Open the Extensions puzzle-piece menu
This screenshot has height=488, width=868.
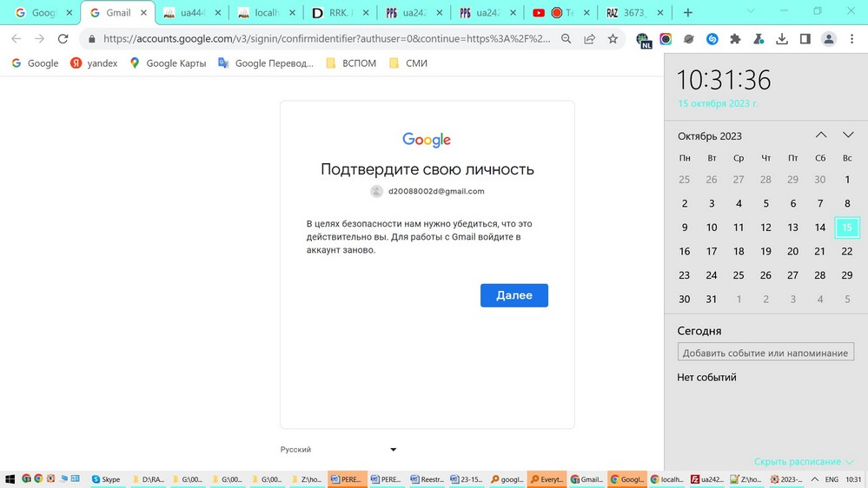(735, 39)
